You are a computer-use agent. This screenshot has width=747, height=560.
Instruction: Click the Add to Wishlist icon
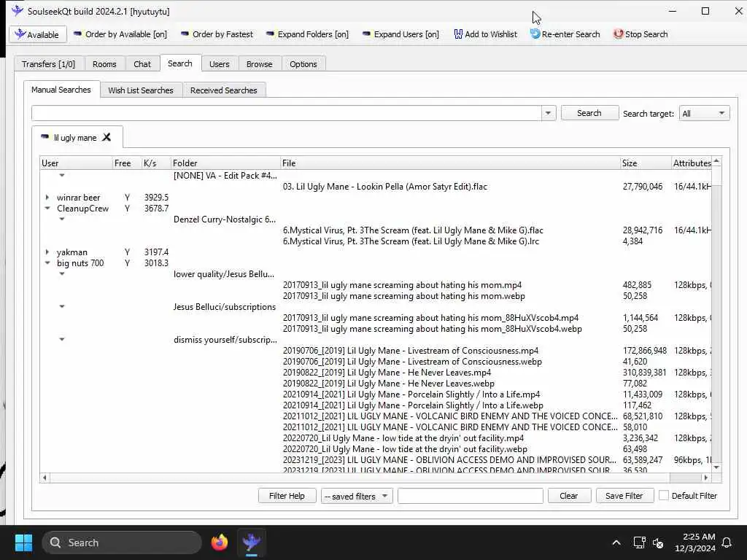(x=458, y=34)
